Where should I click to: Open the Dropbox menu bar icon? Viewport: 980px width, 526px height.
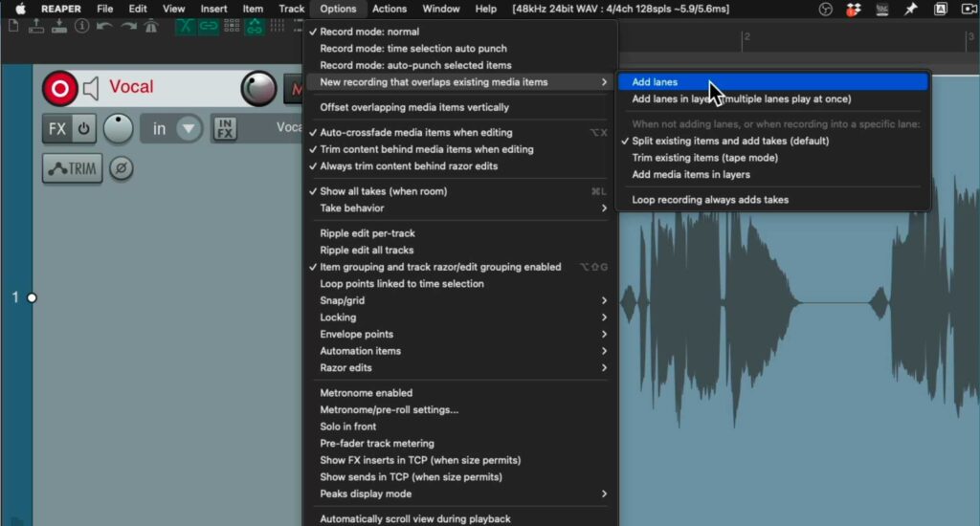853,9
